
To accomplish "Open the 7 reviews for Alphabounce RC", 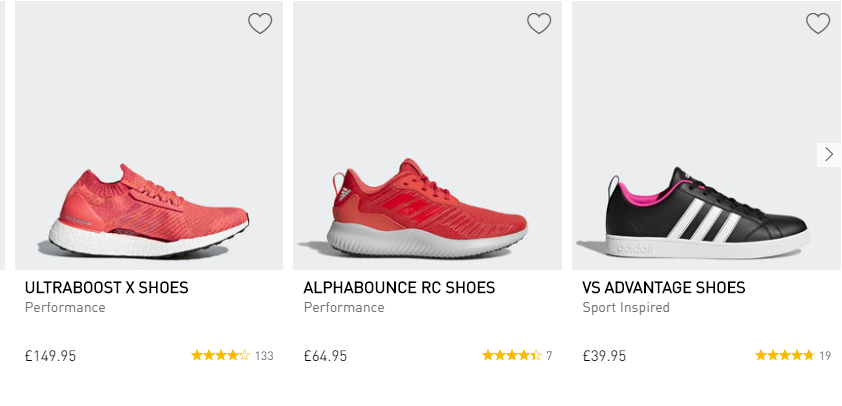I will [549, 356].
